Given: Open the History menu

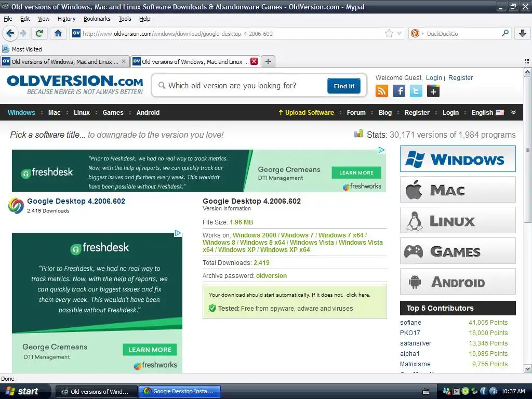Looking at the screenshot, I should (x=66, y=19).
